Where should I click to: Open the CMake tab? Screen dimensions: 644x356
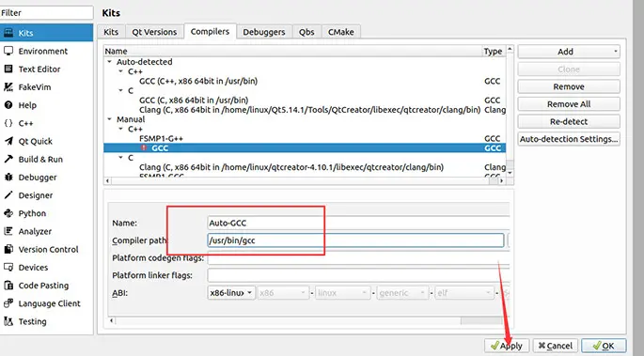[341, 32]
